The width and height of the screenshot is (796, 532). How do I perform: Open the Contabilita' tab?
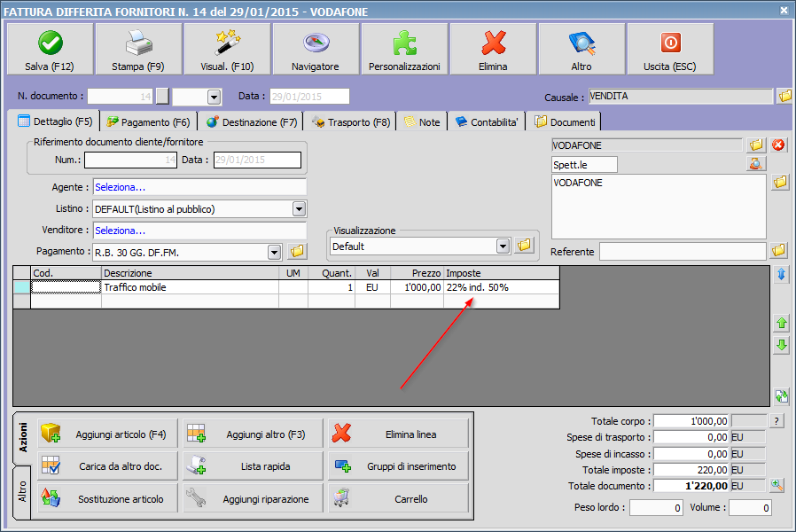coord(487,122)
